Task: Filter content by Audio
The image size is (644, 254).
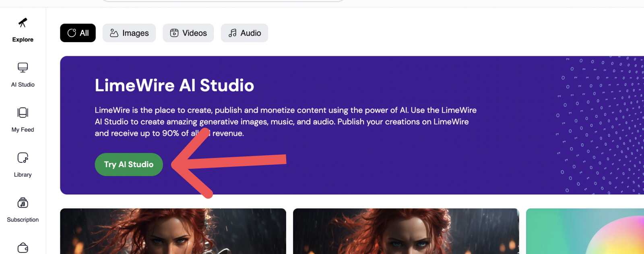Action: click(244, 33)
